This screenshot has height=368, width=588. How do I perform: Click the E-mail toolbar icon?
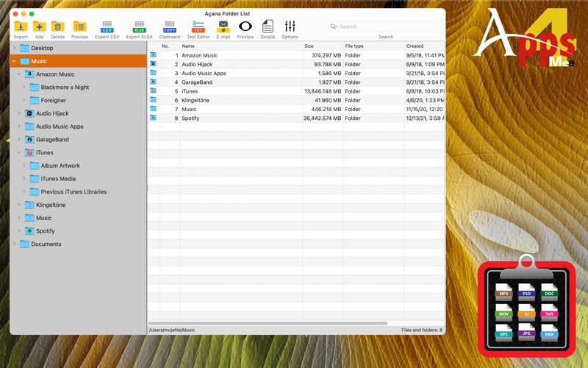coord(223,27)
